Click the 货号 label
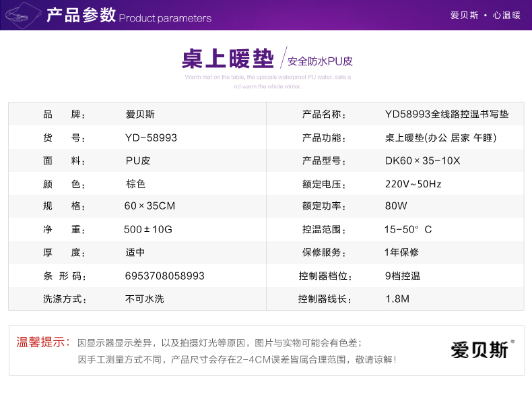 tap(64, 137)
